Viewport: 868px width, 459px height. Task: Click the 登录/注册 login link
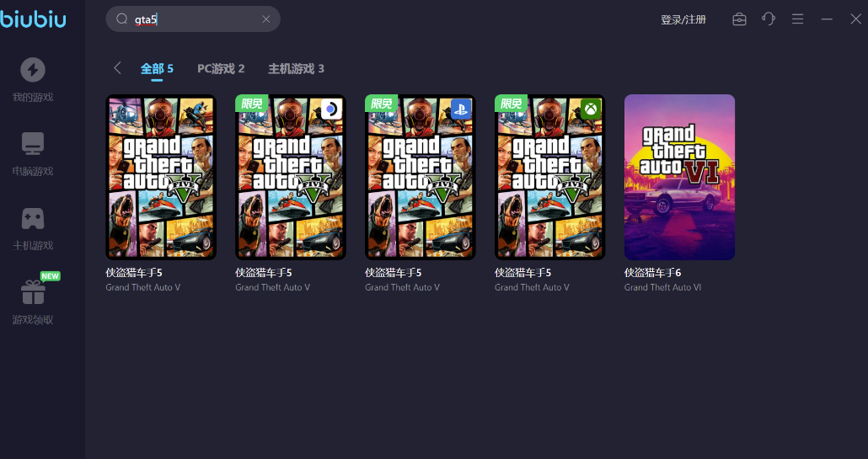(683, 19)
